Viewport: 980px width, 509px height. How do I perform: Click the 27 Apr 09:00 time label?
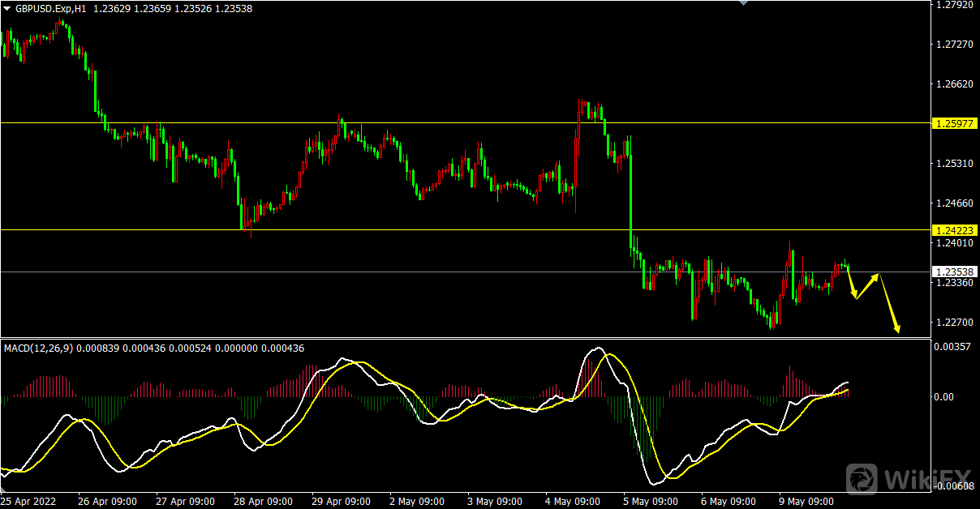pos(185,502)
